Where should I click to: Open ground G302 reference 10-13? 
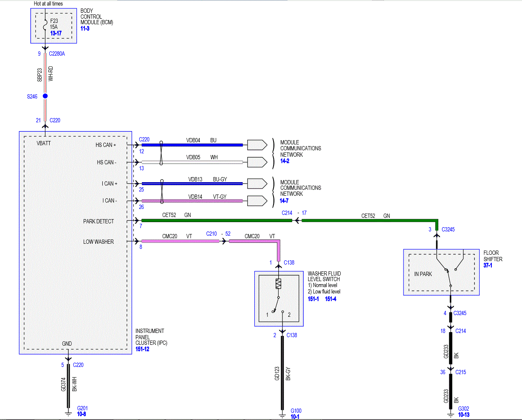click(463, 414)
